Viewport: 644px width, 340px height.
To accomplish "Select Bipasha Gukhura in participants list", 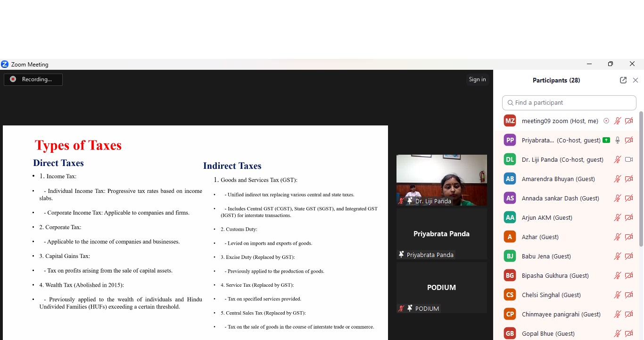I will click(x=555, y=275).
